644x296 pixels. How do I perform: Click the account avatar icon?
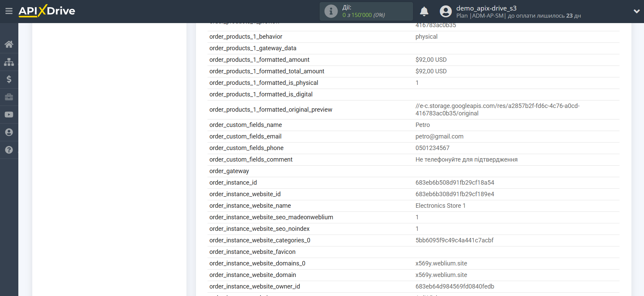click(446, 11)
